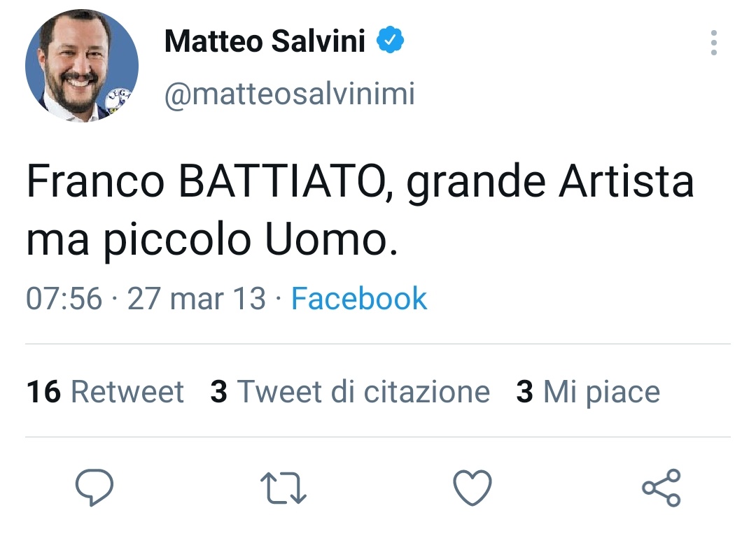Click the 27 mar 13 date

pyautogui.click(x=197, y=299)
